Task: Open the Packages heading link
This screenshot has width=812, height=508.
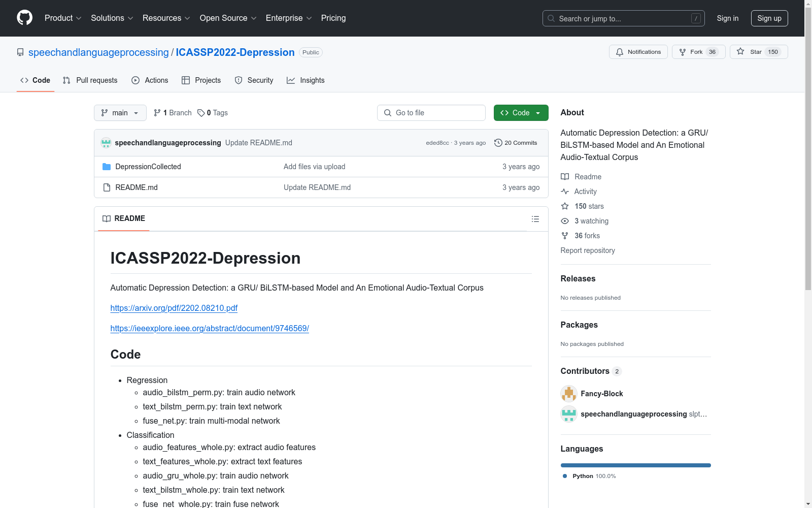Action: (x=579, y=325)
